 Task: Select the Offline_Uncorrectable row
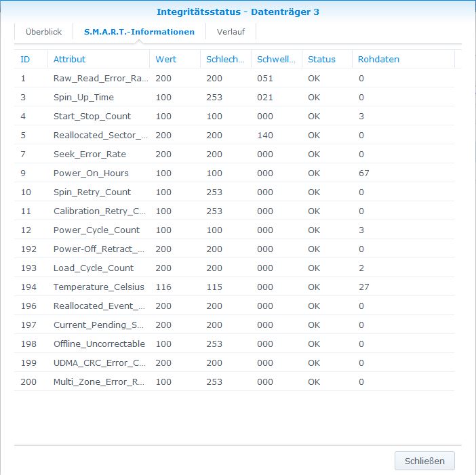click(99, 344)
